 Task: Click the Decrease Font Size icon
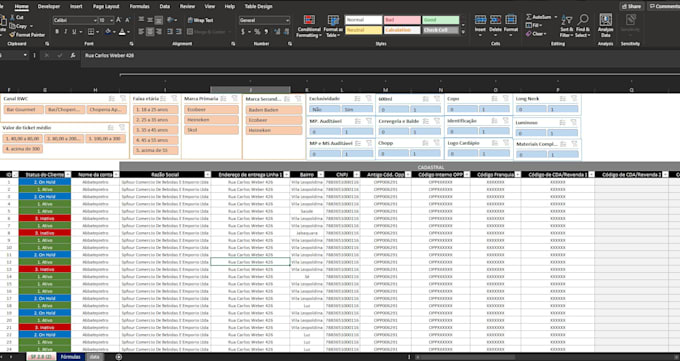click(128, 20)
